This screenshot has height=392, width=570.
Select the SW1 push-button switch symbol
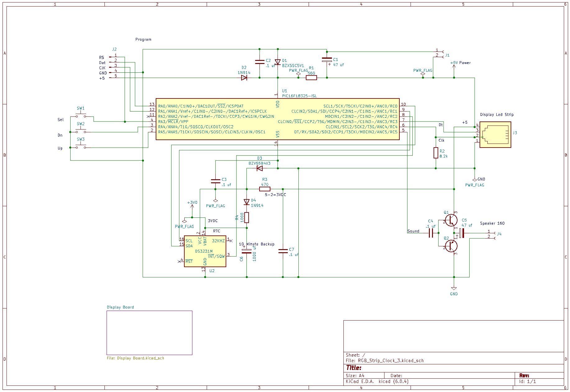(x=81, y=116)
